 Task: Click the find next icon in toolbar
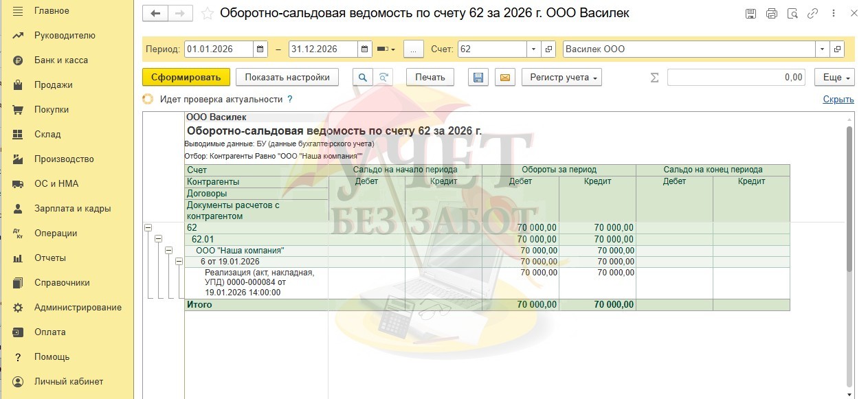pyautogui.click(x=383, y=78)
